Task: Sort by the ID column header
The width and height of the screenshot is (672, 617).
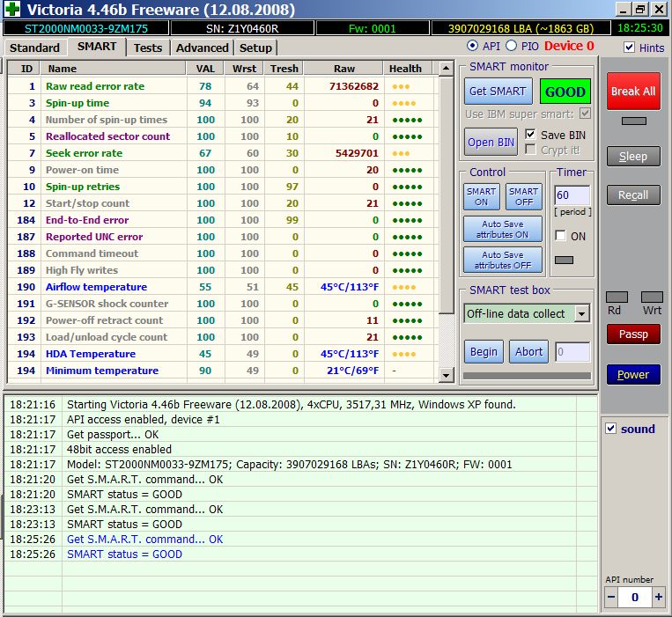Action: (24, 69)
